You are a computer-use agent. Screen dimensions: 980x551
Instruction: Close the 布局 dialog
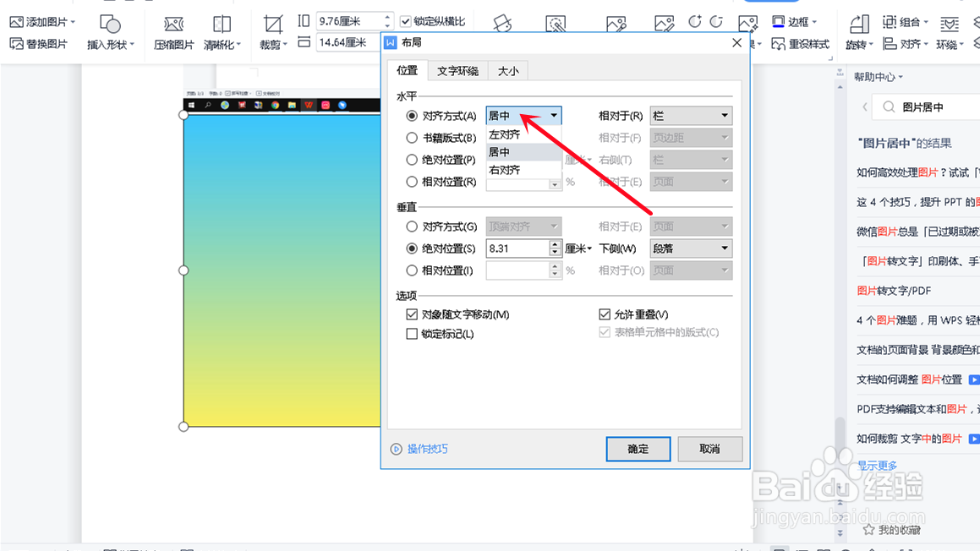736,42
